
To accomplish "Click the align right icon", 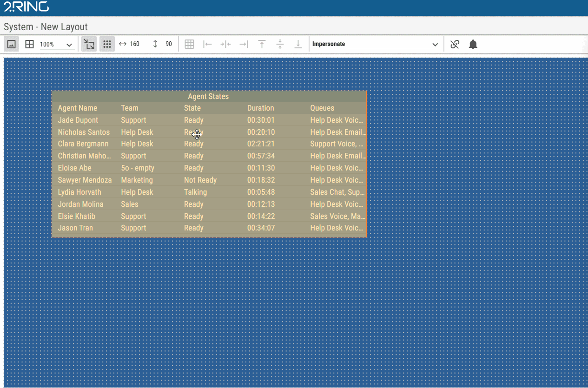I will point(244,44).
